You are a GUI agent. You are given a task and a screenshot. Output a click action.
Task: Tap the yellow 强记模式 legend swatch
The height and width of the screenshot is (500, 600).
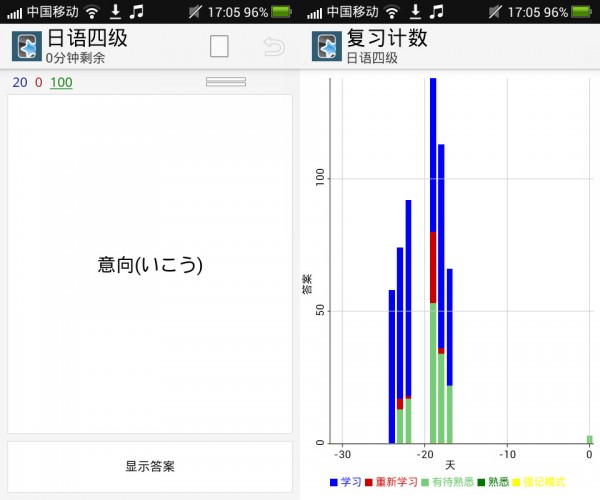tap(516, 482)
